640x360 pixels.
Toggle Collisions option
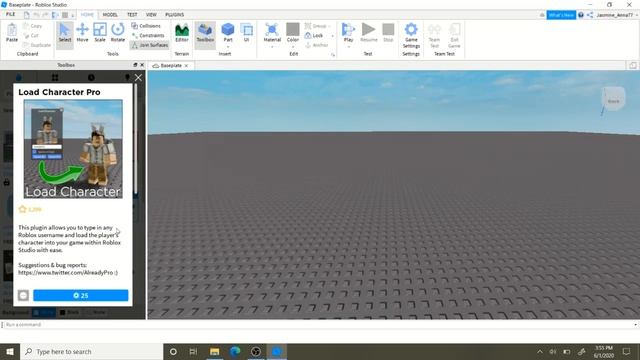pyautogui.click(x=146, y=26)
